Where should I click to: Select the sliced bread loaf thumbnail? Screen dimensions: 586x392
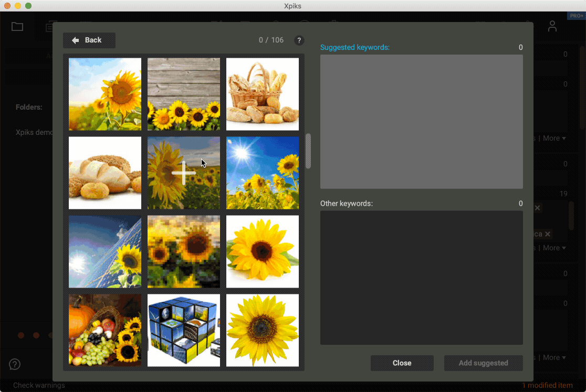coord(105,173)
